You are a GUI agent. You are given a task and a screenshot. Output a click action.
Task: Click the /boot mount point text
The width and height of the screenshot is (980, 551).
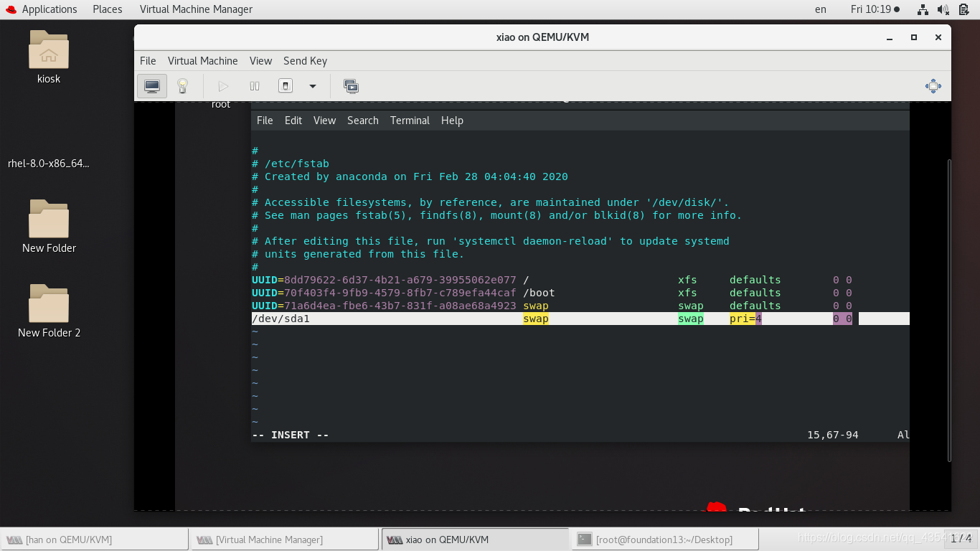click(x=539, y=293)
